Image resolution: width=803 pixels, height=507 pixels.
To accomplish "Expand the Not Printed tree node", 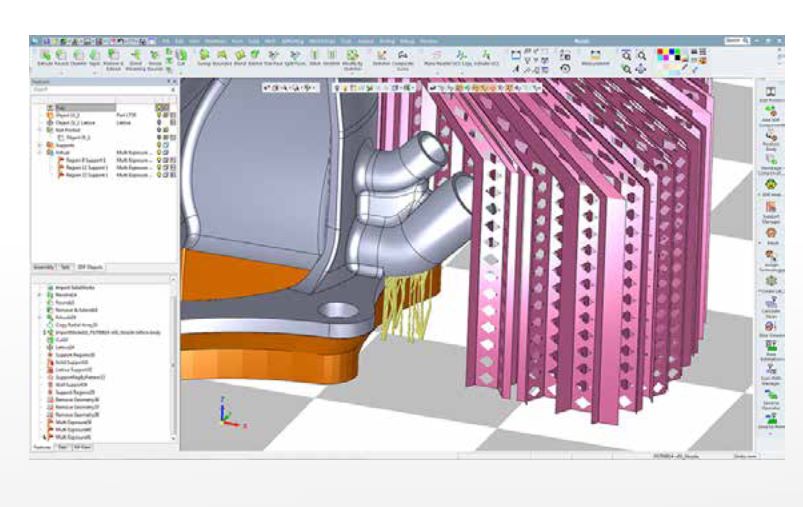I will tap(40, 130).
